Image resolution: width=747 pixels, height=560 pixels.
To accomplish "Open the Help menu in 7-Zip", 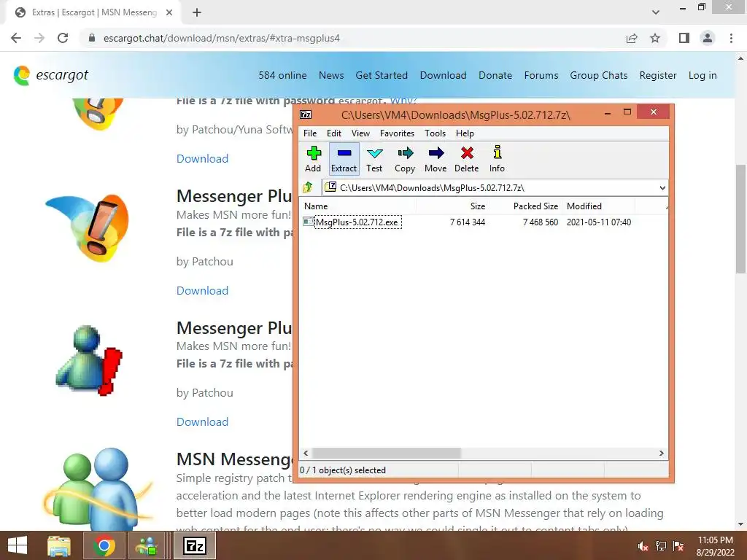I will point(465,133).
